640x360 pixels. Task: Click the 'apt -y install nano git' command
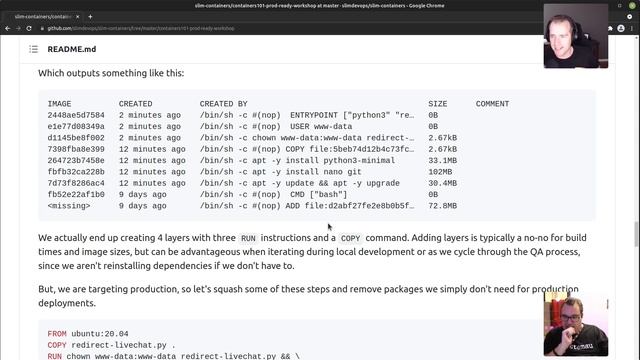click(307, 172)
